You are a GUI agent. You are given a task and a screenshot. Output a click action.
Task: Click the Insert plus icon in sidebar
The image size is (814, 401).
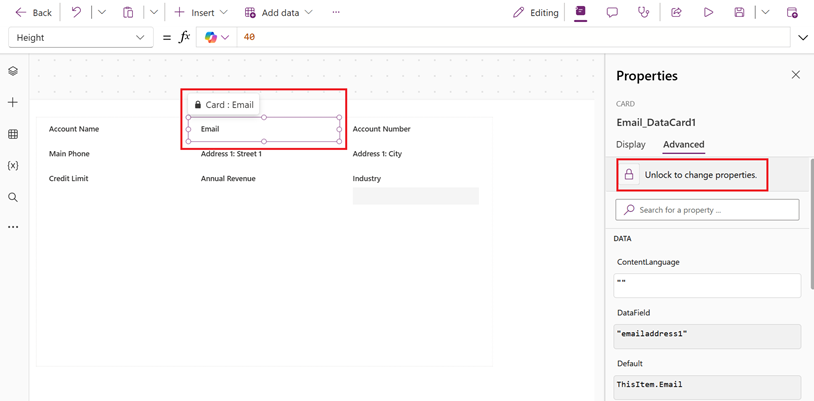[13, 102]
